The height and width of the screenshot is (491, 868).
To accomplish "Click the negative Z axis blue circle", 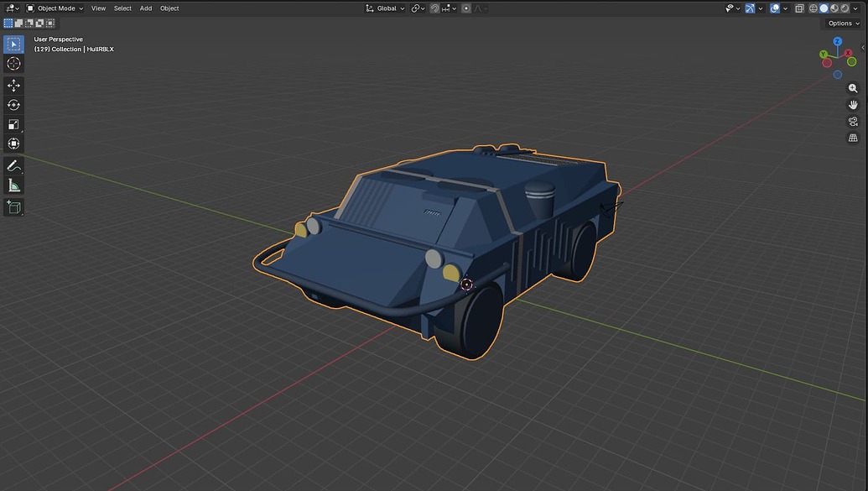I will tap(838, 75).
